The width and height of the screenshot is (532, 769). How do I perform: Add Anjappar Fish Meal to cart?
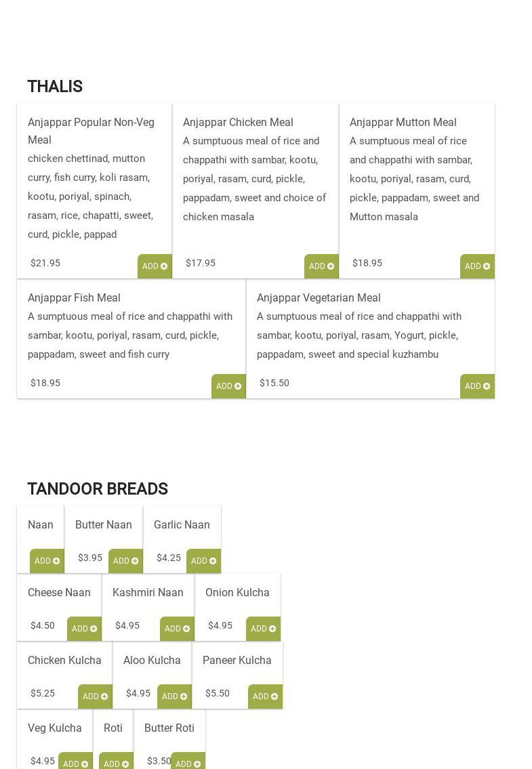click(x=228, y=386)
